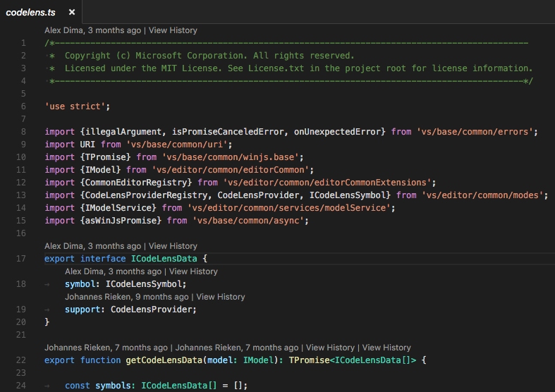Open View History above the symbol property
The width and height of the screenshot is (555, 392).
pos(193,271)
